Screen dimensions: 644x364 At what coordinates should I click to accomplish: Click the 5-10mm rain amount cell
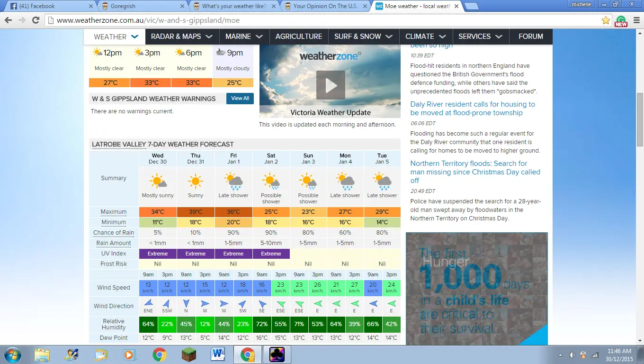(x=271, y=243)
